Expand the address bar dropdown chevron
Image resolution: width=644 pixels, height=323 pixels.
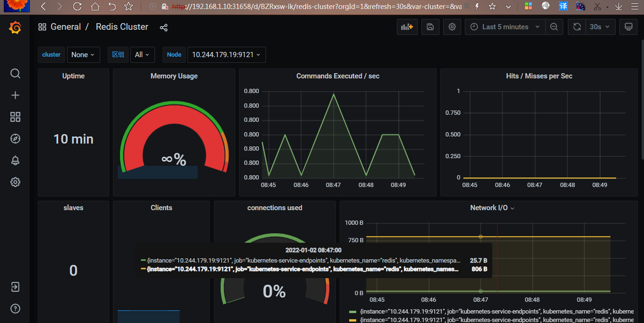(x=508, y=7)
